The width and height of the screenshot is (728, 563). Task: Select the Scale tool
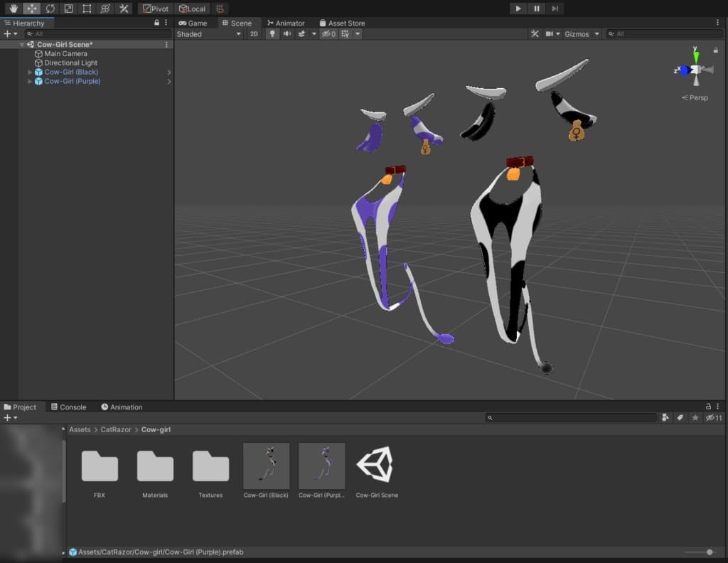(x=68, y=9)
